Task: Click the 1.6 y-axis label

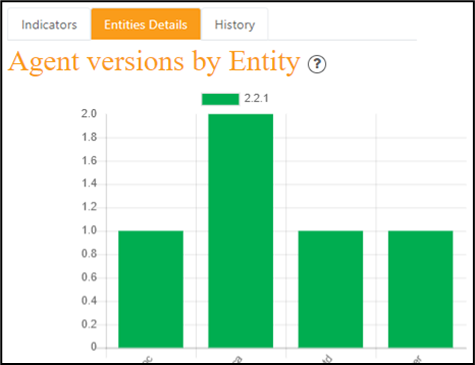Action: pyautogui.click(x=89, y=160)
